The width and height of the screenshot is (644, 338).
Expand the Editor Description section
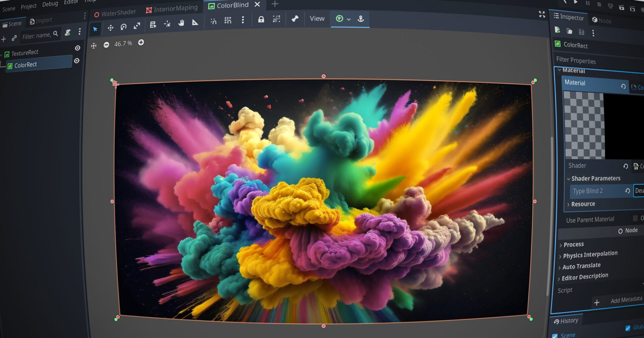pos(559,279)
